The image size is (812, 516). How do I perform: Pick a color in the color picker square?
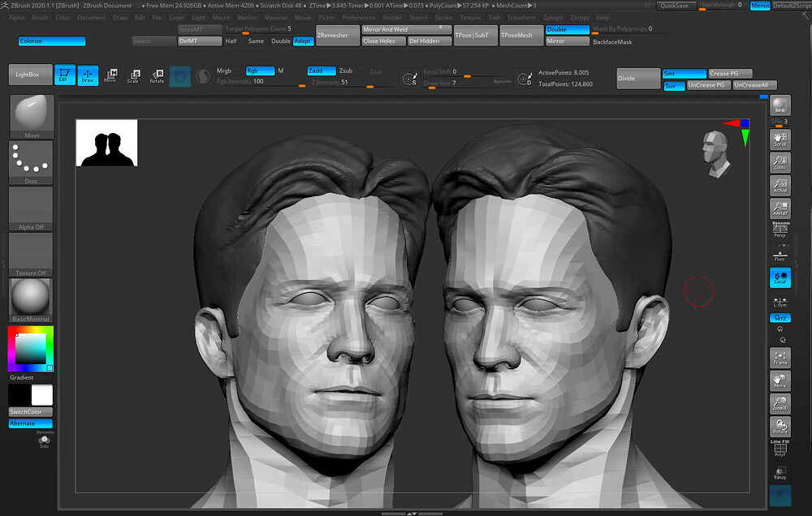30,349
